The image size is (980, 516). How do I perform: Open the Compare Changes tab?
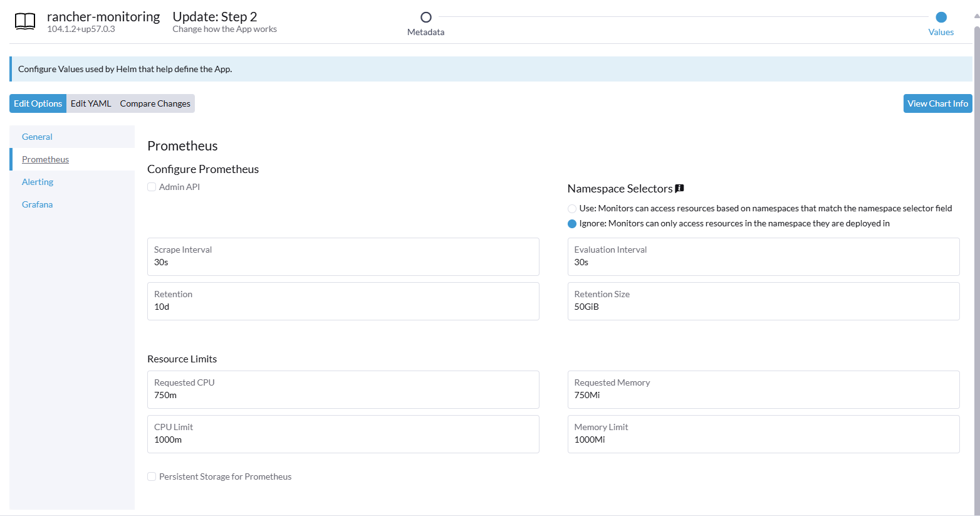pos(155,103)
